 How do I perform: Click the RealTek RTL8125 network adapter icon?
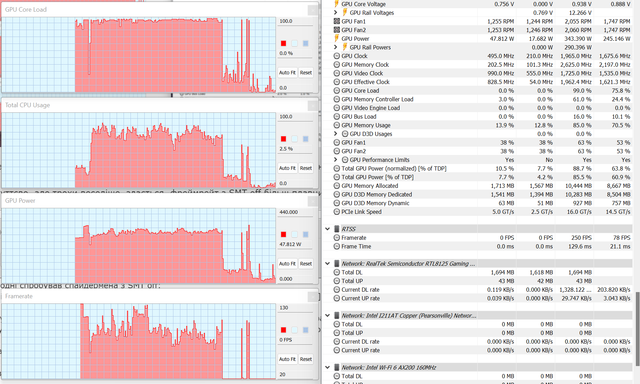337,264
